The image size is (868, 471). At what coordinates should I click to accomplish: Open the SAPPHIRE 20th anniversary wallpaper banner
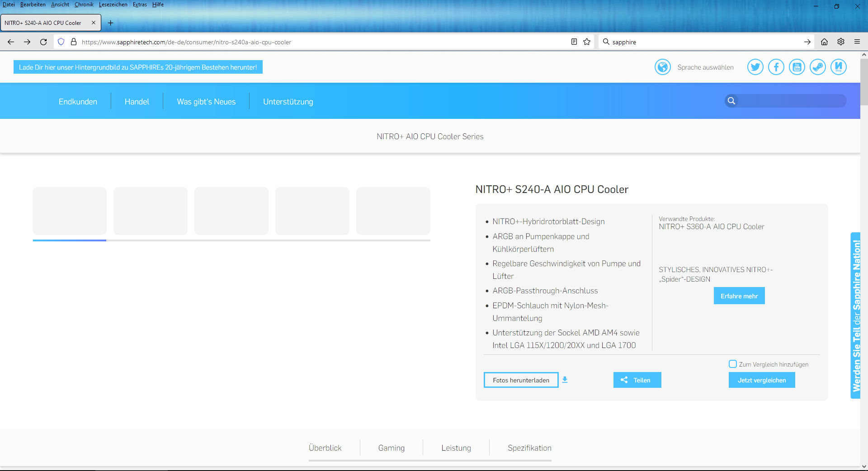click(x=138, y=67)
